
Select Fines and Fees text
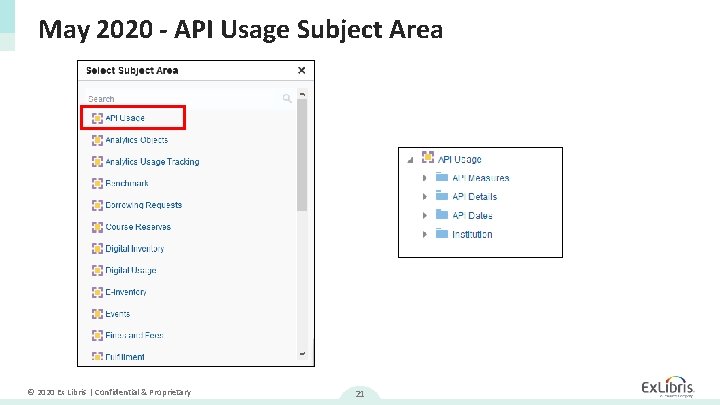pos(134,335)
